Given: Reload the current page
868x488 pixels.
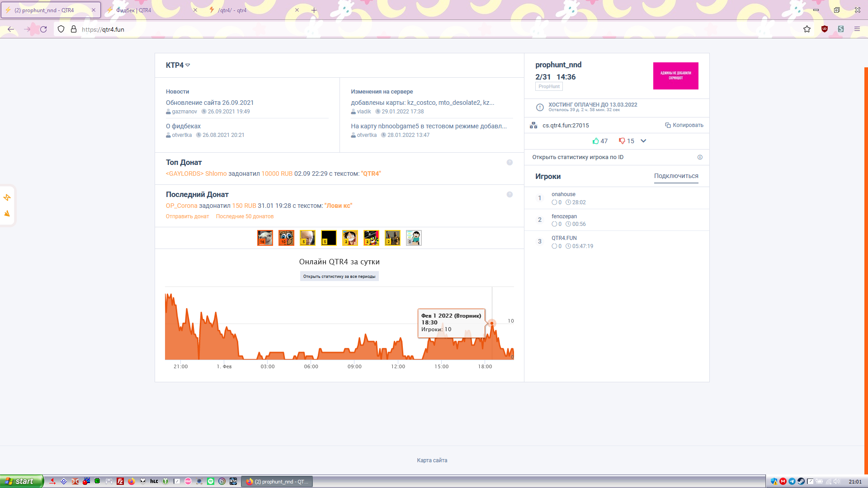Looking at the screenshot, I should [43, 29].
